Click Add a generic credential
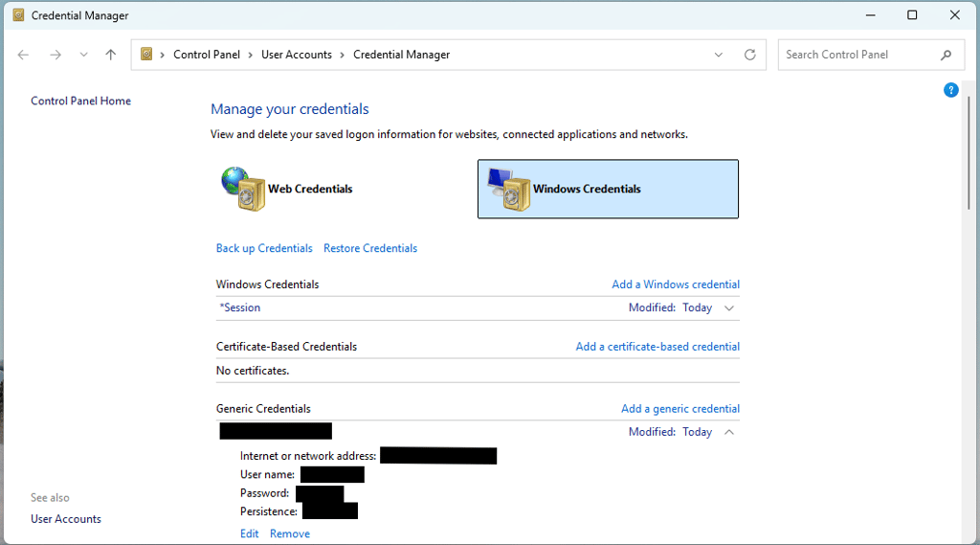Screen dimensions: 980x545 pos(680,409)
